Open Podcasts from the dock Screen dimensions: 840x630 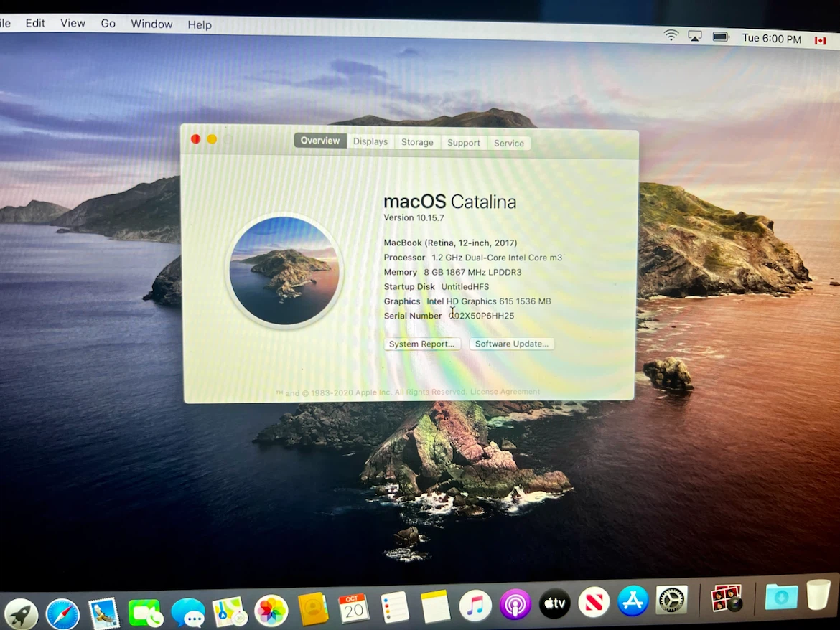(515, 604)
